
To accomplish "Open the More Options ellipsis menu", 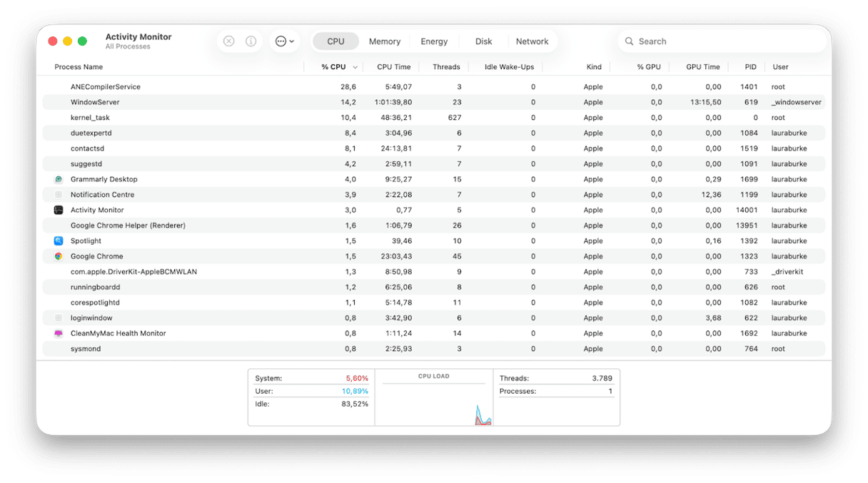I will (281, 41).
